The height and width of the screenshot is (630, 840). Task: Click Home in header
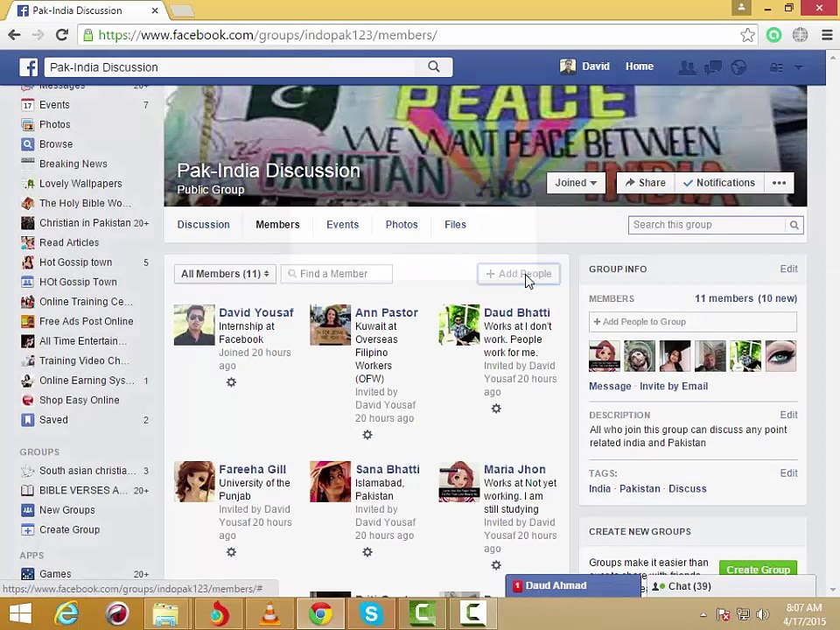click(x=640, y=66)
